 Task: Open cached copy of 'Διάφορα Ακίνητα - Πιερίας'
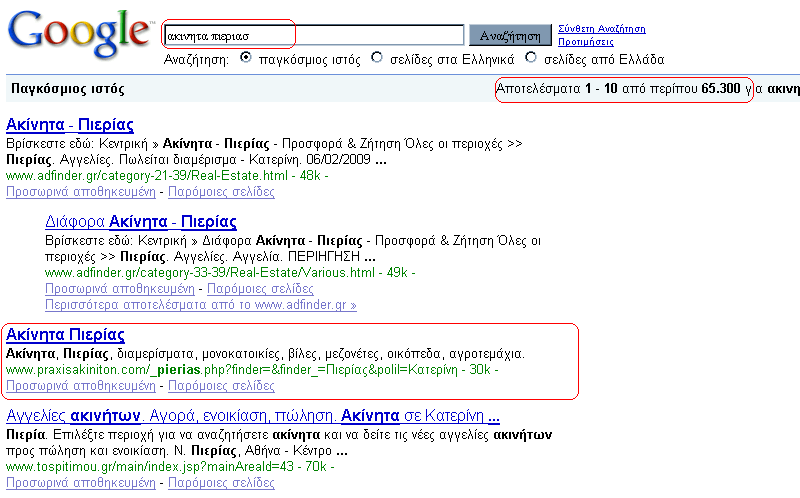click(120, 288)
